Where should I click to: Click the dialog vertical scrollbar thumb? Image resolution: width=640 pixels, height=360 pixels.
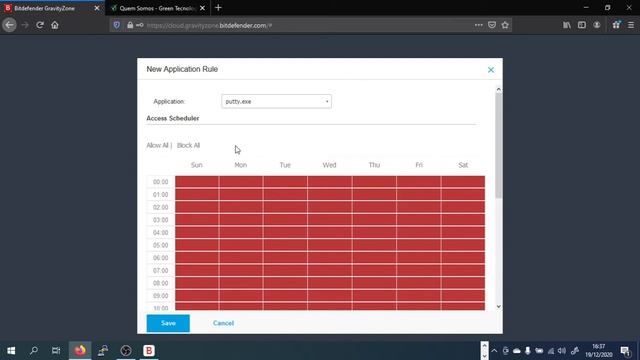pos(498,145)
